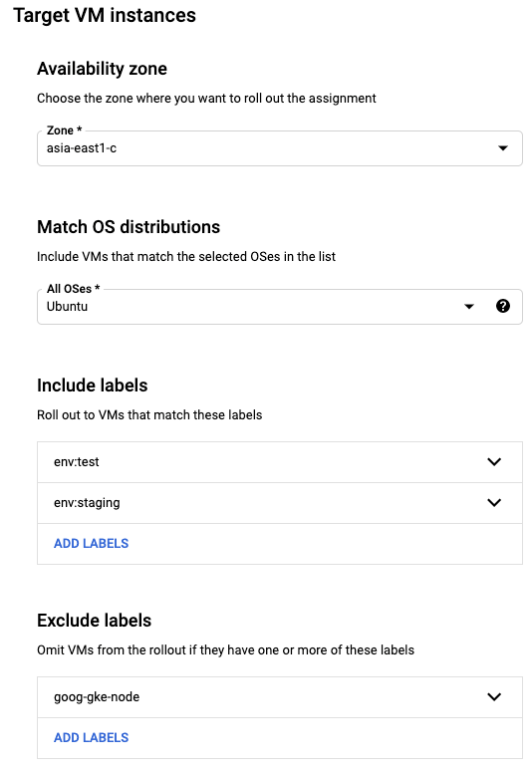This screenshot has height=772, width=532.
Task: Expand the goog-gke-node exclude label chevron
Action: pos(494,696)
